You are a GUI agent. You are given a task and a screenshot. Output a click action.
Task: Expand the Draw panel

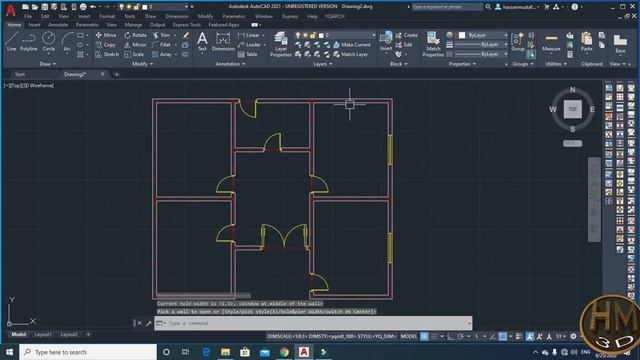[47, 64]
